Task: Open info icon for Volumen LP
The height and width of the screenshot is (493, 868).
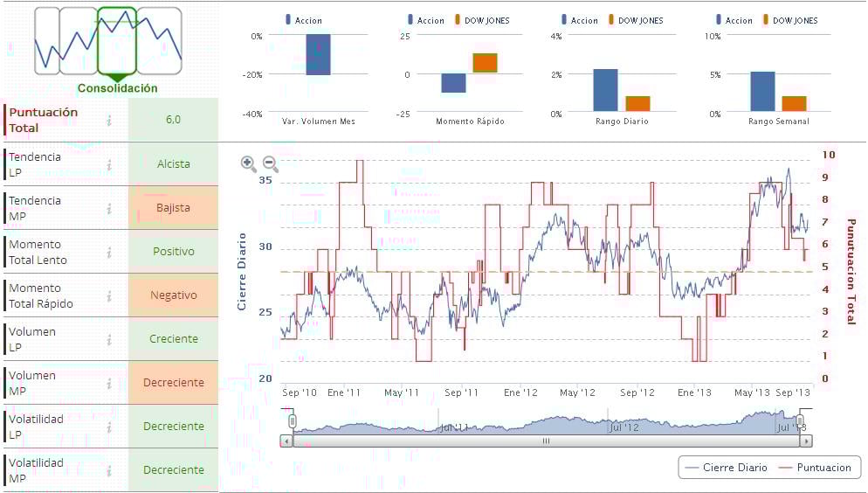Action: [110, 339]
